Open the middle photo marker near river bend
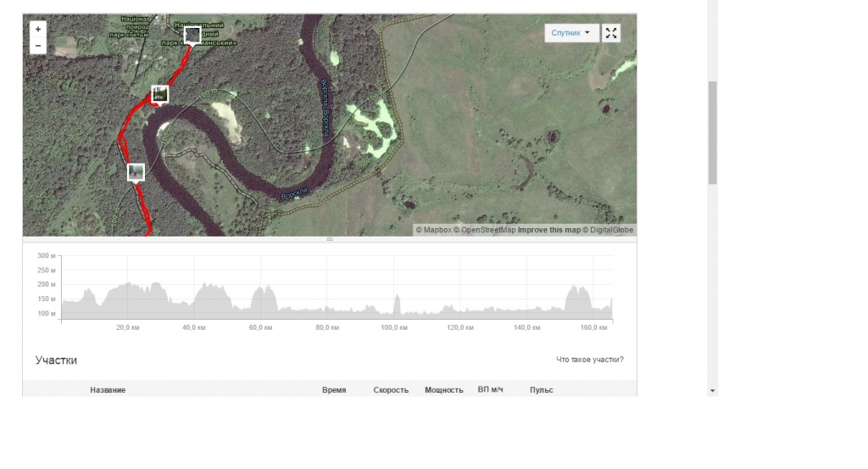Viewport: 868px width, 469px height. tap(159, 93)
